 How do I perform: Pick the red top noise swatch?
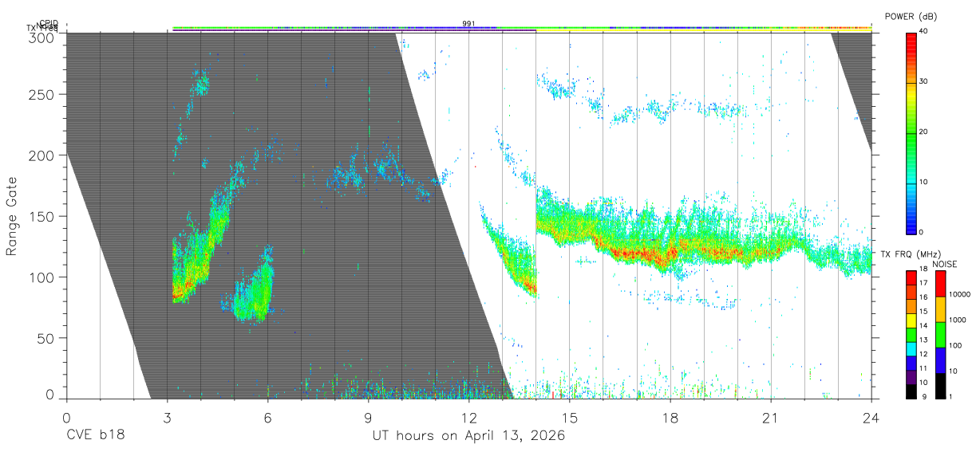[940, 284]
